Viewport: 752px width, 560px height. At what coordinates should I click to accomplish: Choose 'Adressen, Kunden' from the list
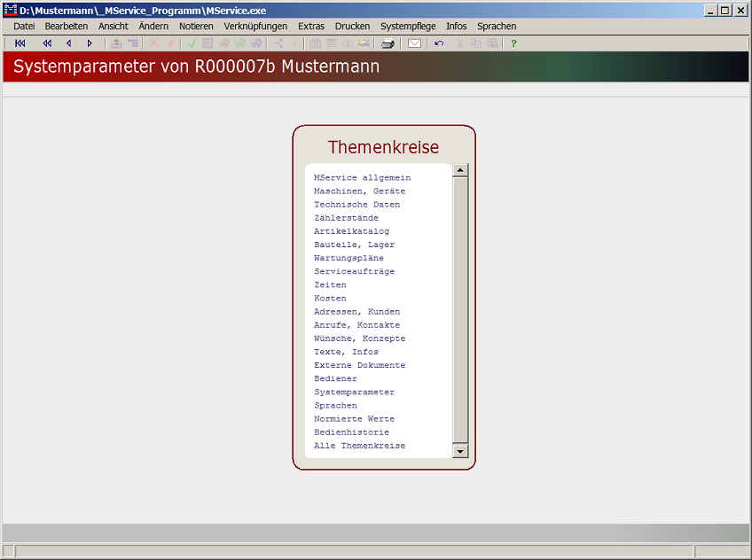click(x=356, y=312)
